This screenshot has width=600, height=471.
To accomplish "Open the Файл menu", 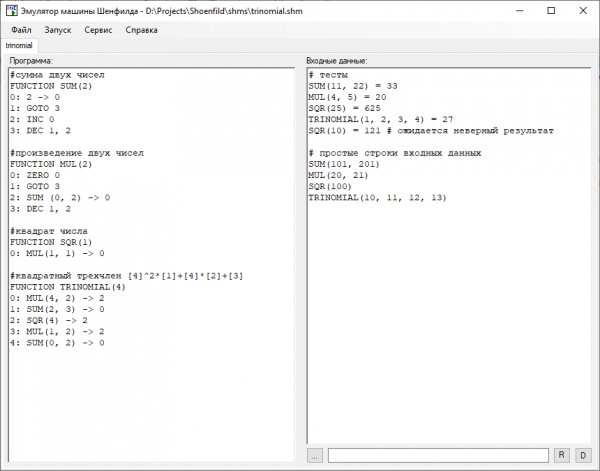I will 21,30.
